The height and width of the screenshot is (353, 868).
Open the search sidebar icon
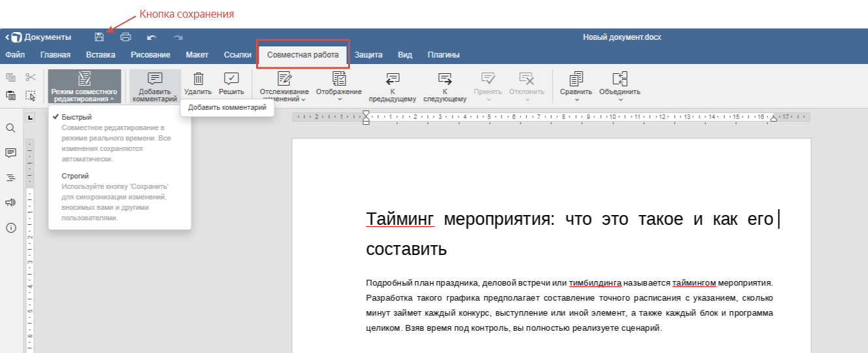(x=10, y=127)
